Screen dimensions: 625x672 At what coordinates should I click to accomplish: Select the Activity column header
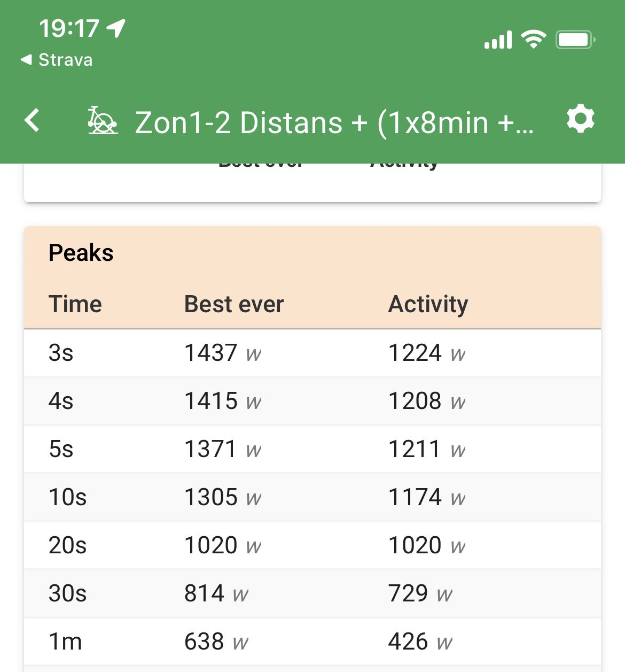tap(428, 304)
